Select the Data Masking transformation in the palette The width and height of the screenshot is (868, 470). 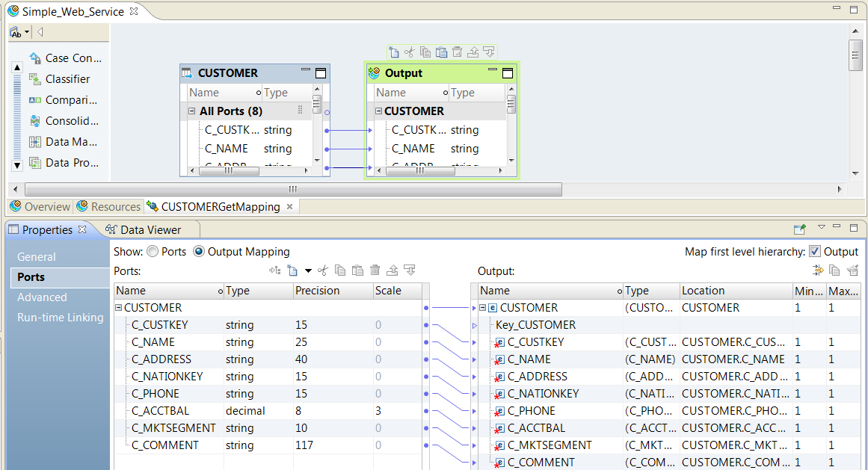[x=64, y=142]
